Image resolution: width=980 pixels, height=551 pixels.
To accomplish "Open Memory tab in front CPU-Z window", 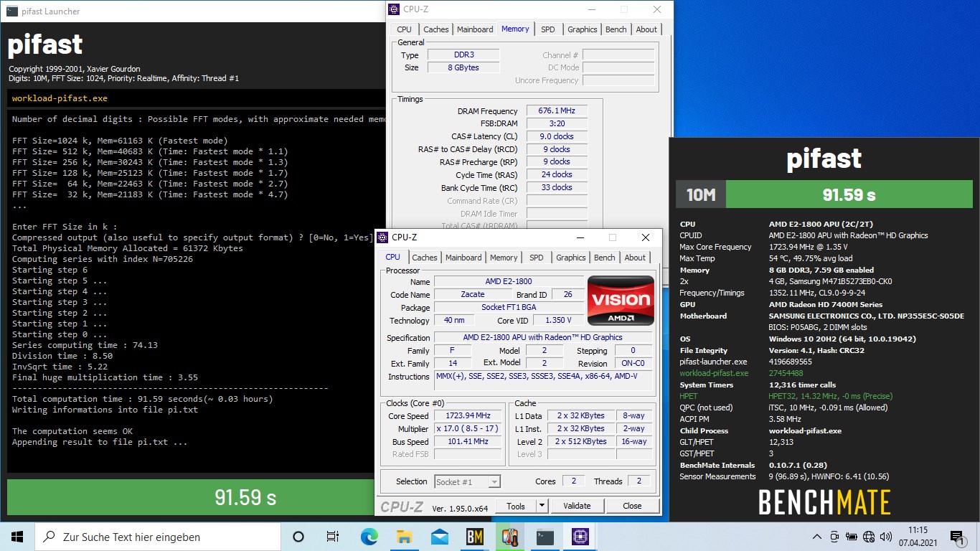I will point(504,258).
